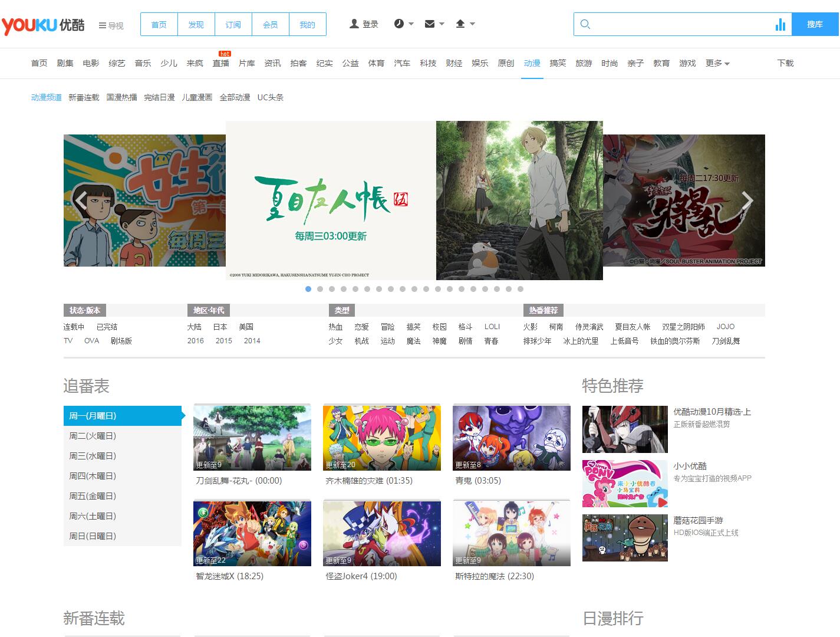Open the 国漫热播 sub-channel link
840x637 pixels.
[x=121, y=97]
